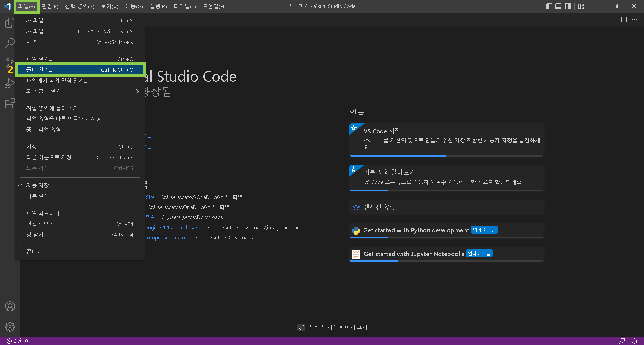Open the Search view in the activity bar
The height and width of the screenshot is (345, 644).
[x=10, y=43]
